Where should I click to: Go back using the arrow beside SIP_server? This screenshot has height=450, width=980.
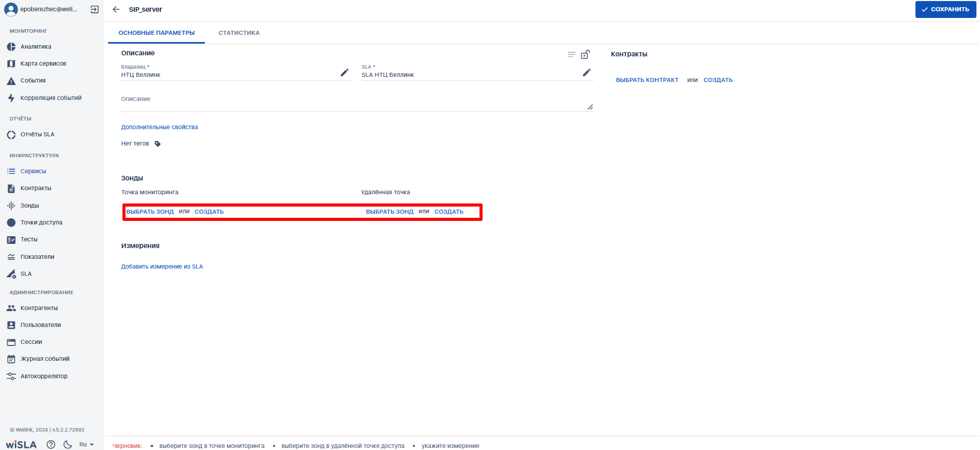[x=116, y=9]
